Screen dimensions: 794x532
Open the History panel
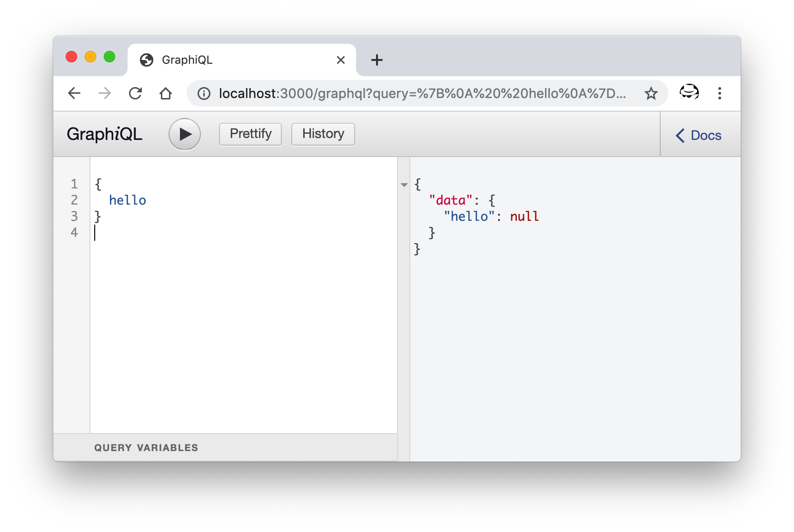pos(323,134)
